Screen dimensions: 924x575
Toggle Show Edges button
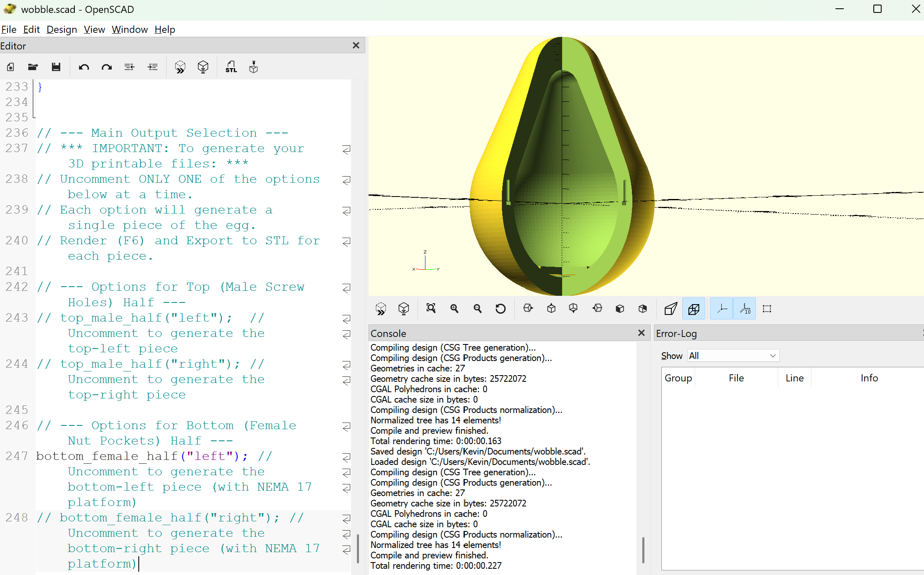(767, 309)
